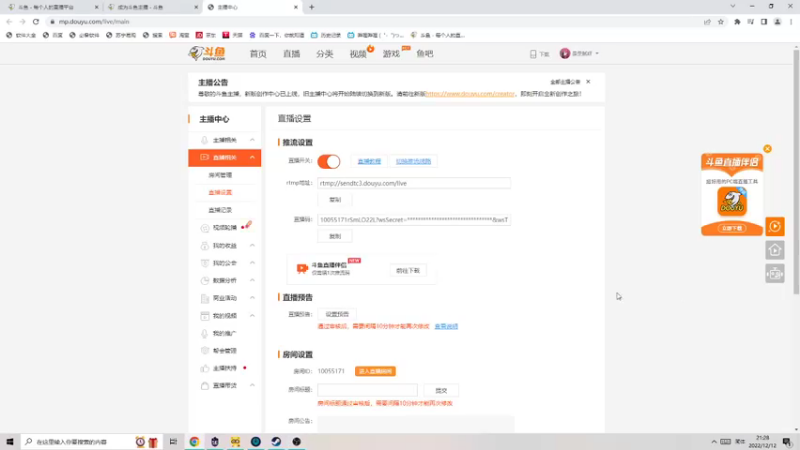Click the stream key field

[x=414, y=220]
